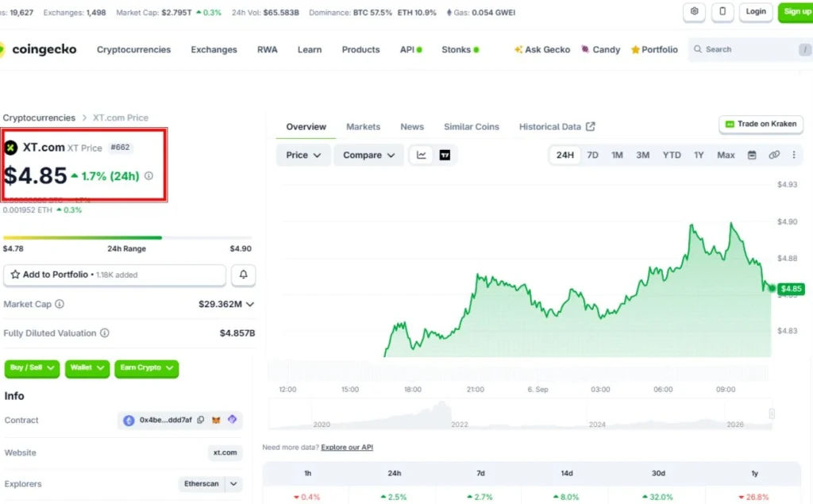This screenshot has height=504, width=813.
Task: Open the xt.com website link
Action: [225, 452]
